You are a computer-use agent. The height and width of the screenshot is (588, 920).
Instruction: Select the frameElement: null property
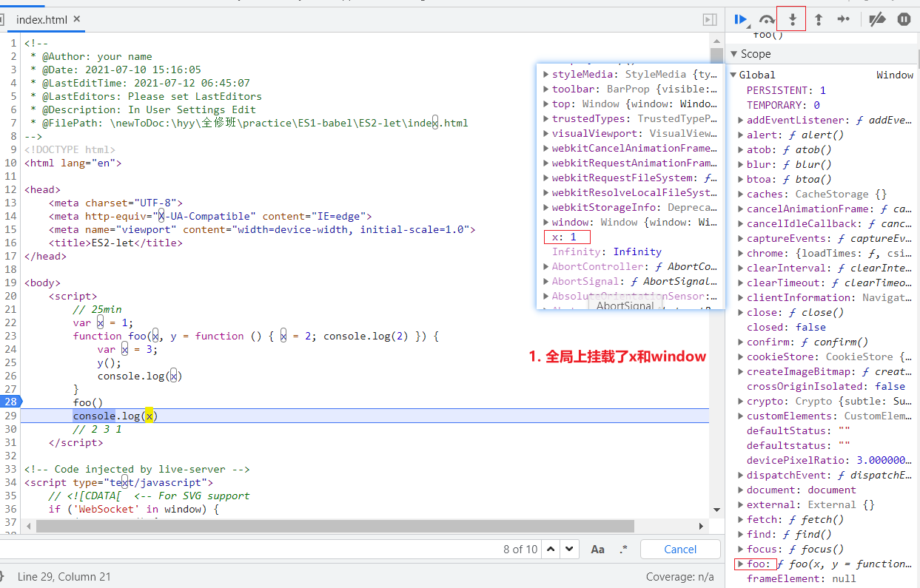coord(802,578)
